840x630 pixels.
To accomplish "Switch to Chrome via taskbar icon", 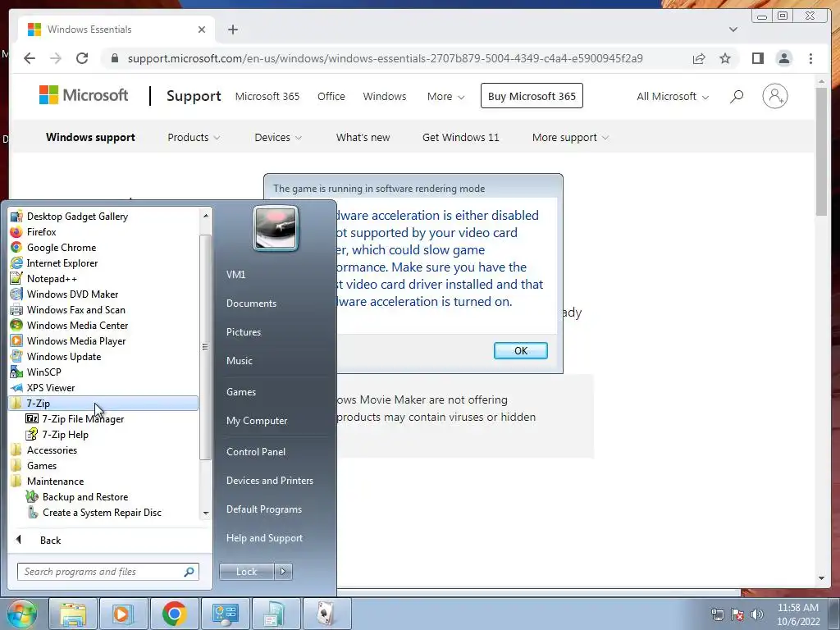I will tap(174, 614).
